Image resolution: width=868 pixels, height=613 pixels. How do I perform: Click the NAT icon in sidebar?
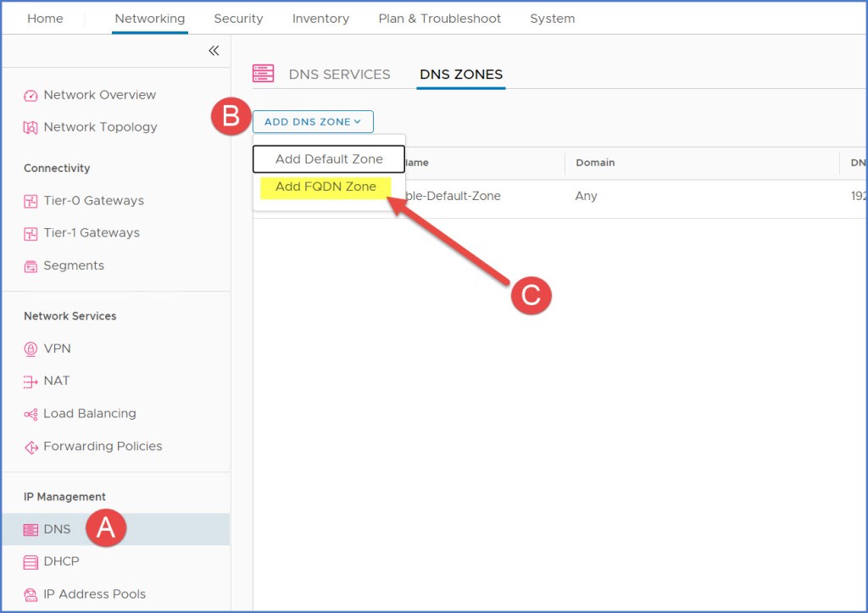[31, 382]
